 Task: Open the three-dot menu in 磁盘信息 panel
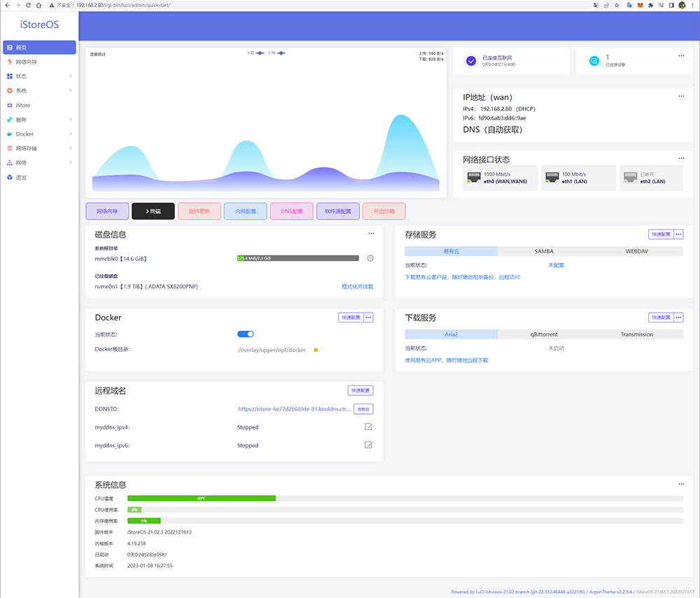[x=371, y=234]
